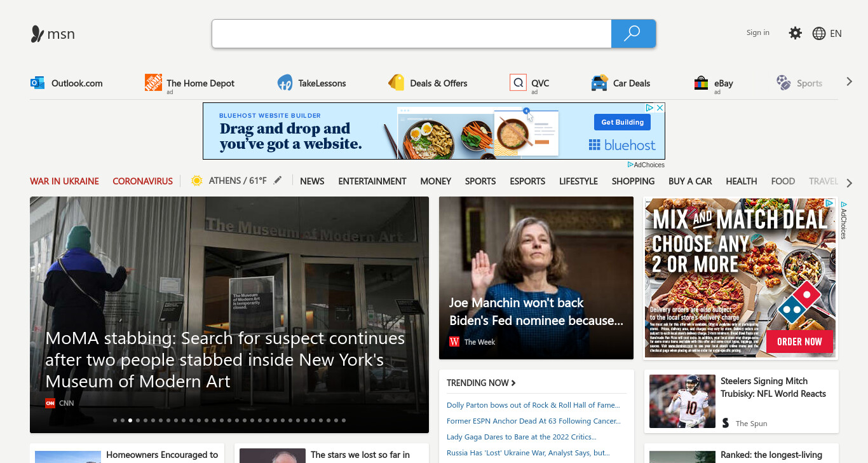Click the QVC logo icon

518,83
